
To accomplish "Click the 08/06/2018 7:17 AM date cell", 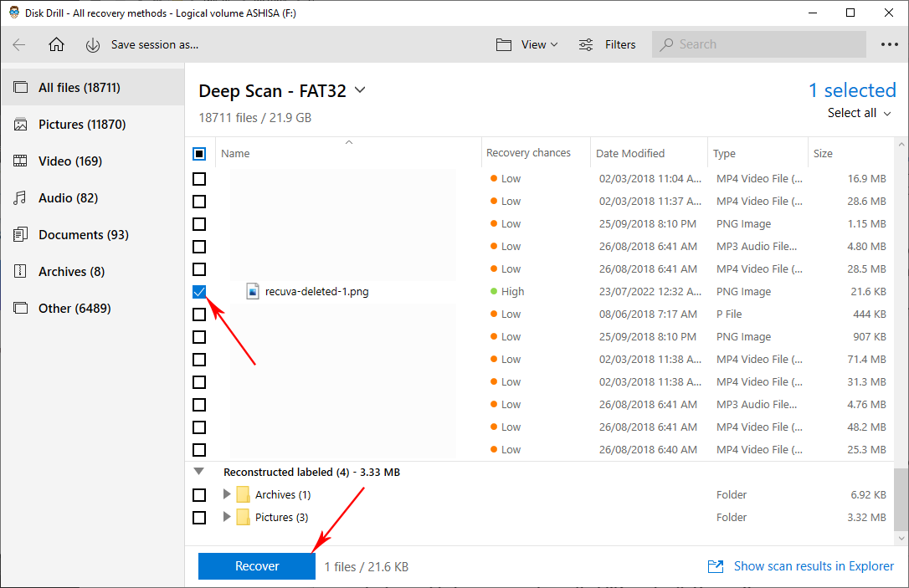I will (648, 314).
